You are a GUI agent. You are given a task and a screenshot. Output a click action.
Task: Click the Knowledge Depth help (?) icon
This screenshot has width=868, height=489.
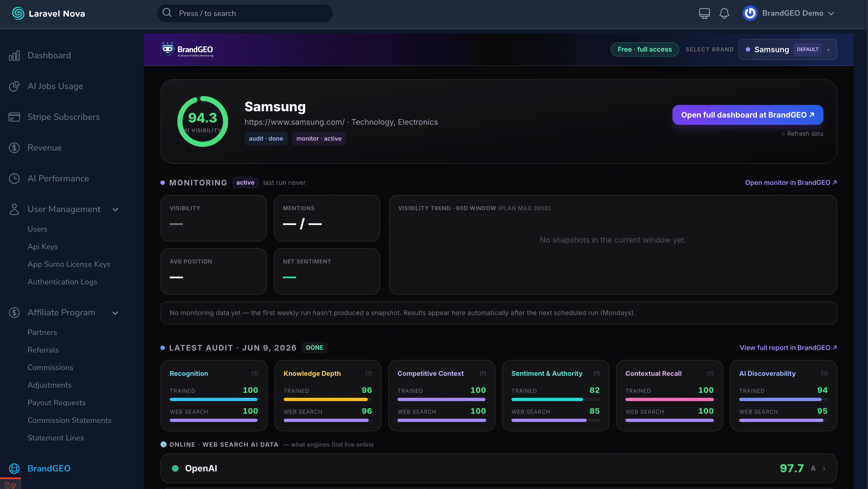click(x=369, y=373)
